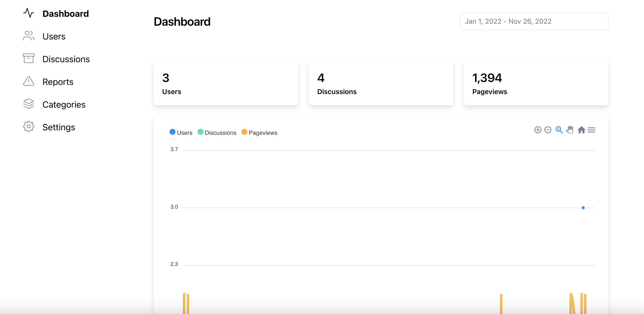Toggle the Pageviews series in legend
The image size is (644, 314).
tap(263, 133)
